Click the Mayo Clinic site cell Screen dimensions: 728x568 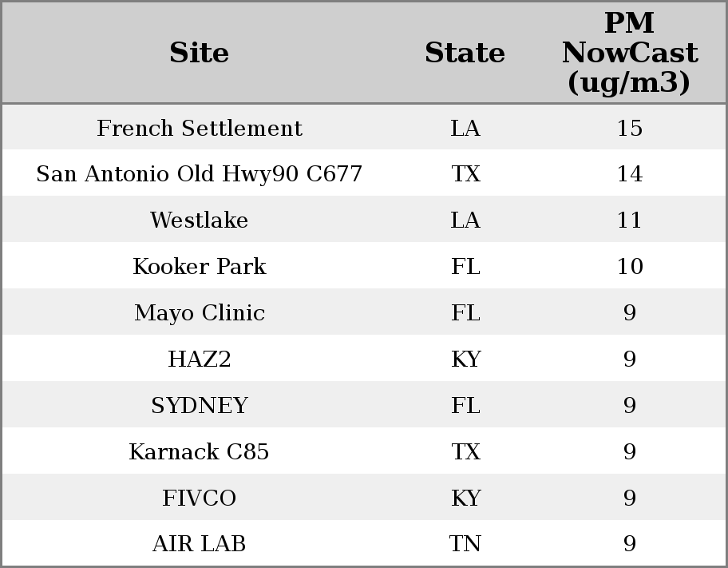[x=199, y=313]
